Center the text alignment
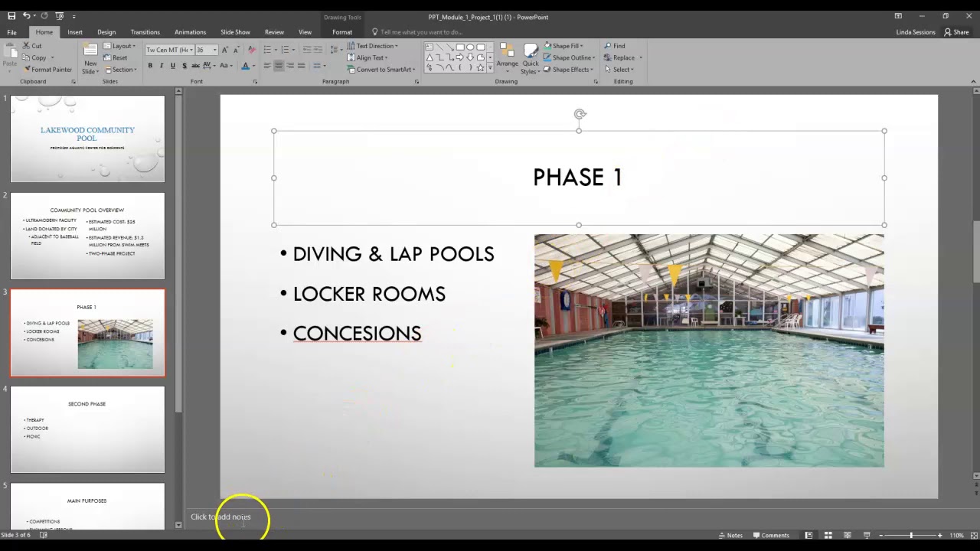 [279, 66]
